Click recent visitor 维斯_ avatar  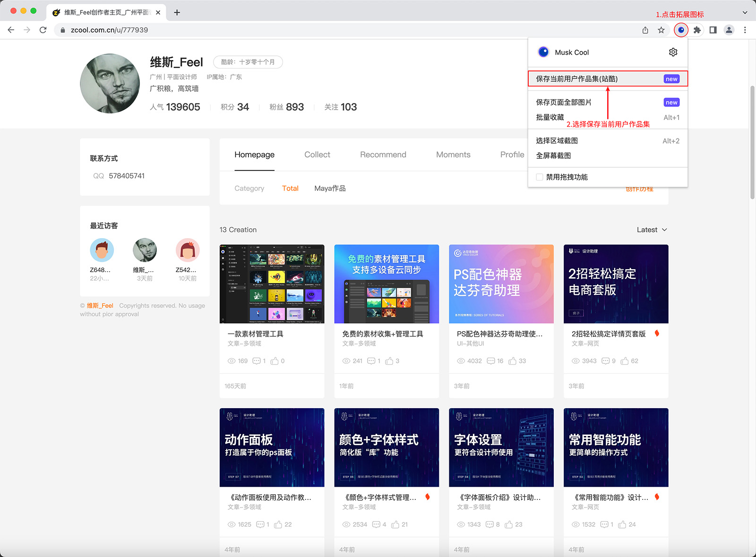145,250
